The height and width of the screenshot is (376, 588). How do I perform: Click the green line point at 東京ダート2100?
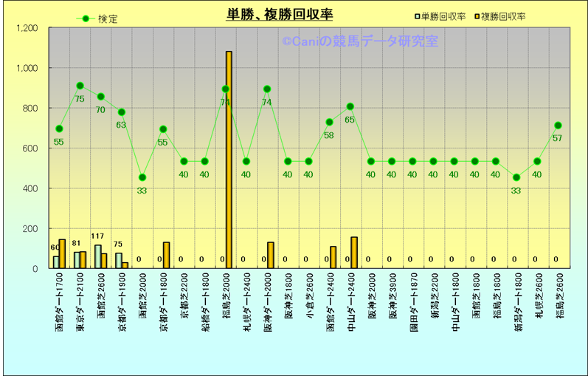80,86
